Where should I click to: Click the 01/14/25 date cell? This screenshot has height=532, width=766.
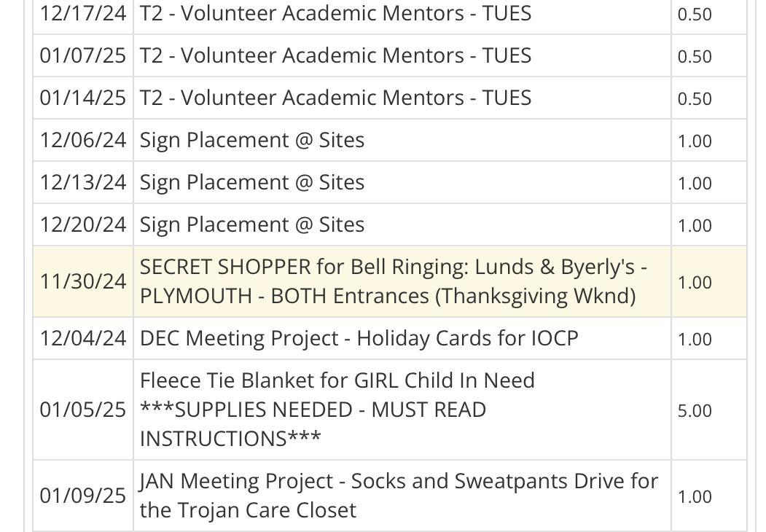tap(82, 98)
